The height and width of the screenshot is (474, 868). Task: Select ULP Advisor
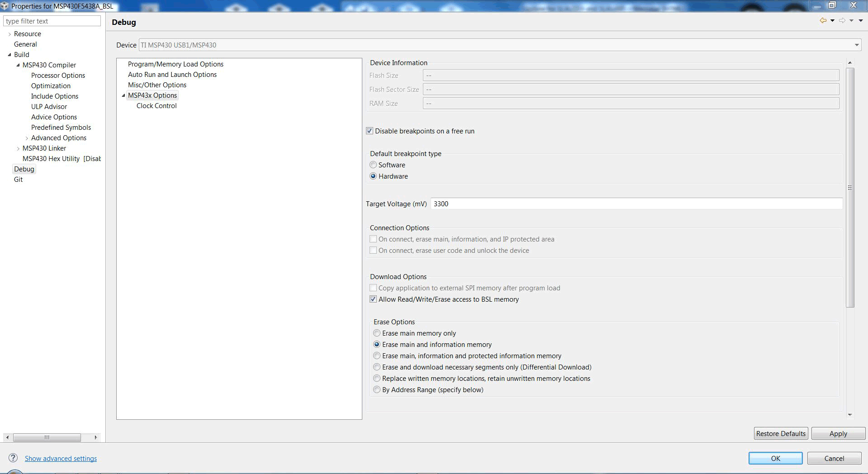click(x=49, y=107)
